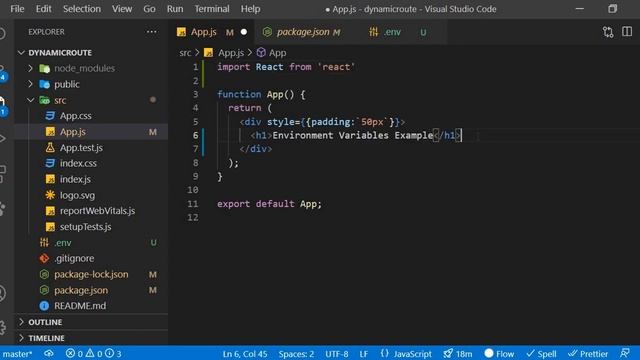Click the App symbol breadcrumb

(x=271, y=53)
